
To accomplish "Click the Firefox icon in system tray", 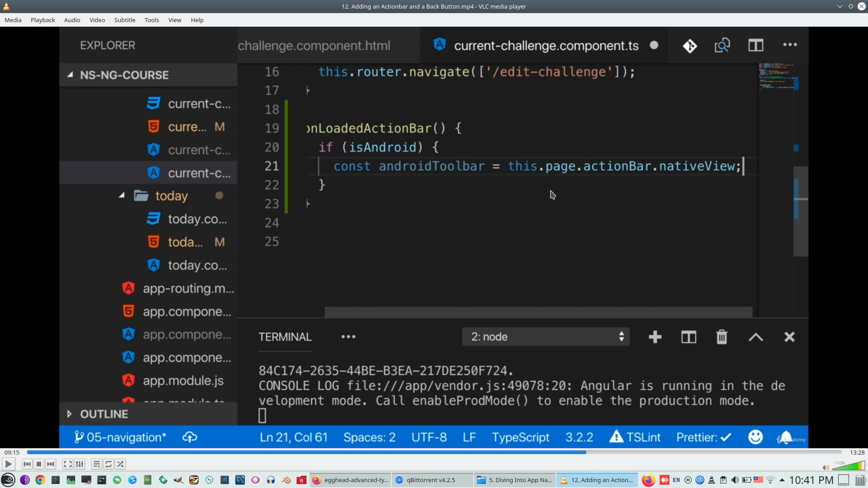I will [648, 480].
